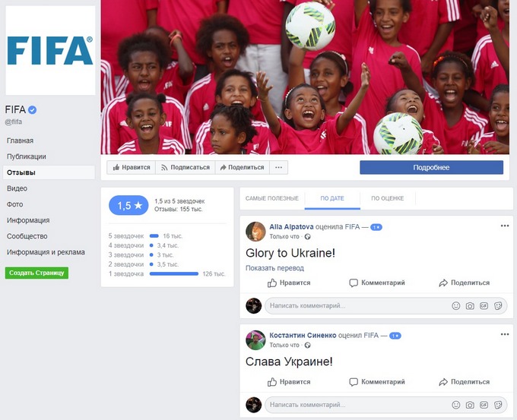Click the camera icon in first comment box
This screenshot has width=517, height=420.
point(470,306)
